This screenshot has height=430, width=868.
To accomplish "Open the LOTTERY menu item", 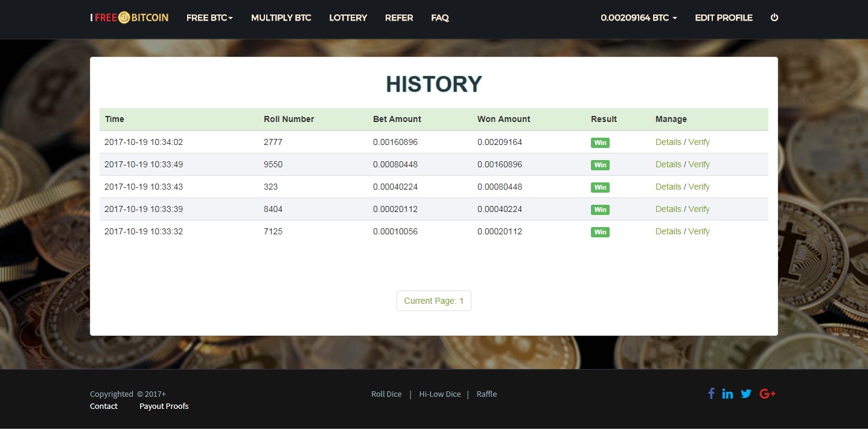I will 348,18.
